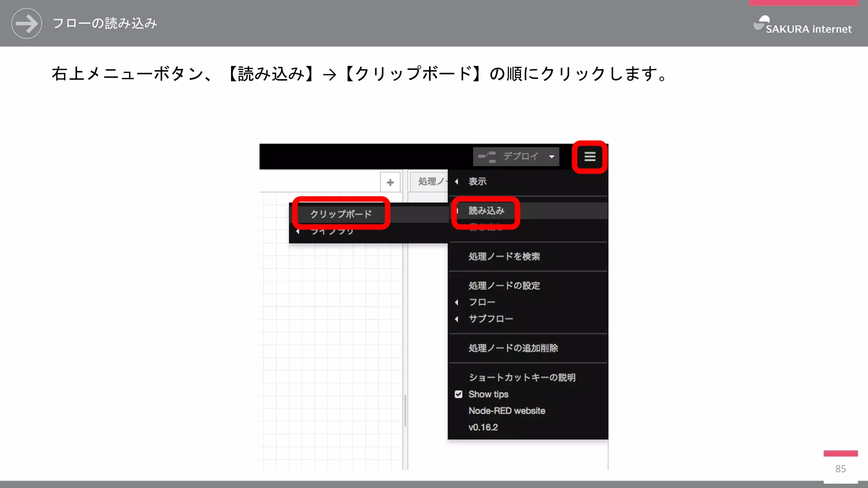This screenshot has height=488, width=868.
Task: Open 処理ノードを検索 menu entry
Action: pyautogui.click(x=528, y=256)
